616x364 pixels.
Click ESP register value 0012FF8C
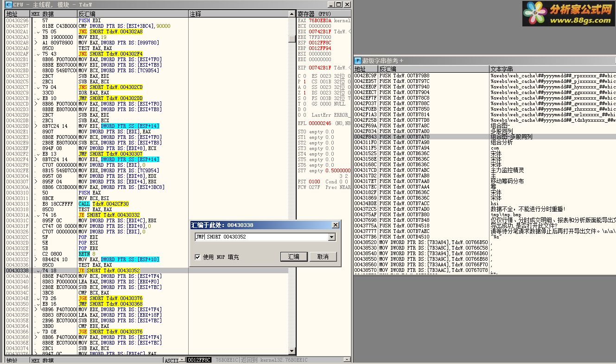(320, 43)
